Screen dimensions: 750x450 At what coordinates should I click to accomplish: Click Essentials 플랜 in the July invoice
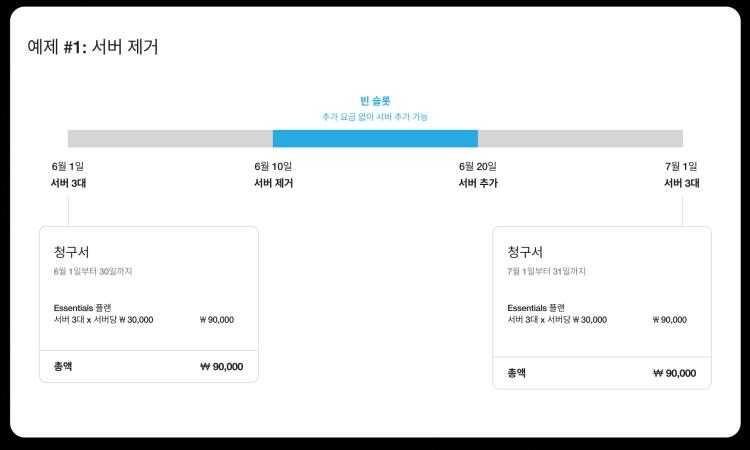[x=536, y=308]
